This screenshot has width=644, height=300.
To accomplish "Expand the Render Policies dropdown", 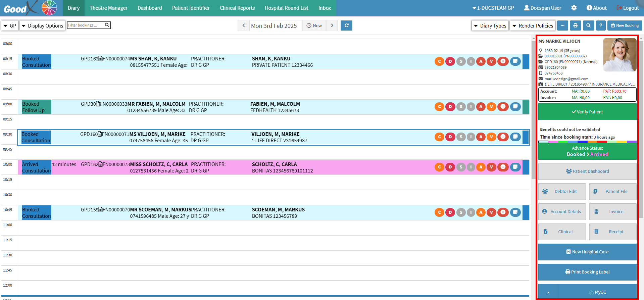I will tap(533, 26).
